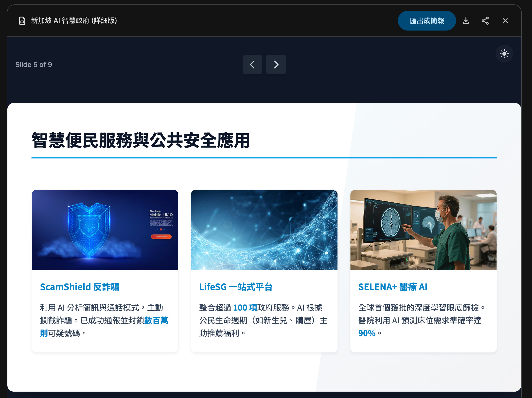Click the Download Now button inside ScamShield image
The height and width of the screenshot is (398, 532).
pyautogui.click(x=161, y=236)
